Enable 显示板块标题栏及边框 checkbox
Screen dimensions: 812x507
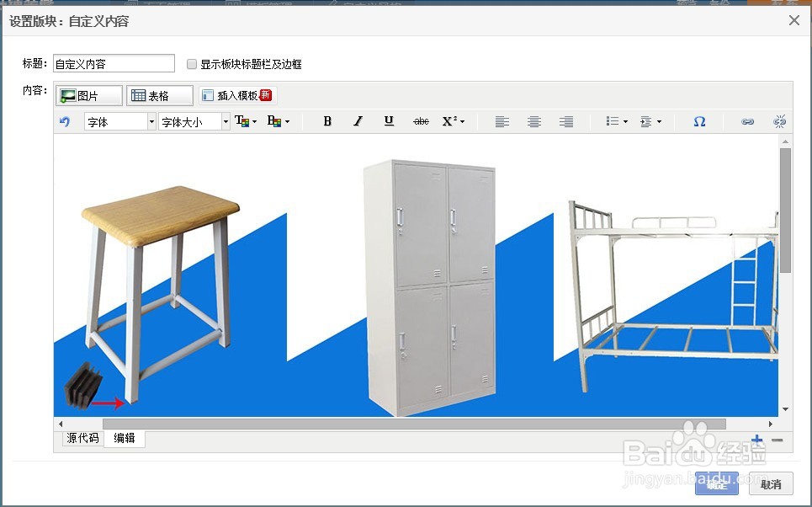tap(192, 64)
